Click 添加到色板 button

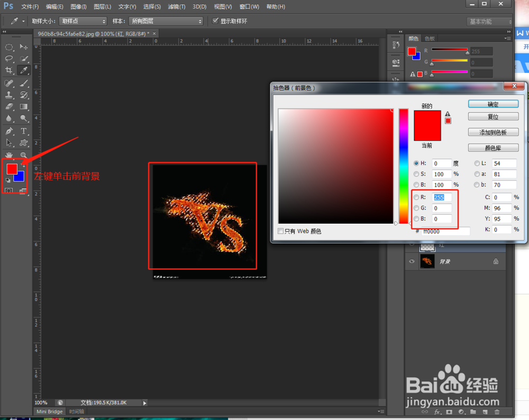point(493,132)
